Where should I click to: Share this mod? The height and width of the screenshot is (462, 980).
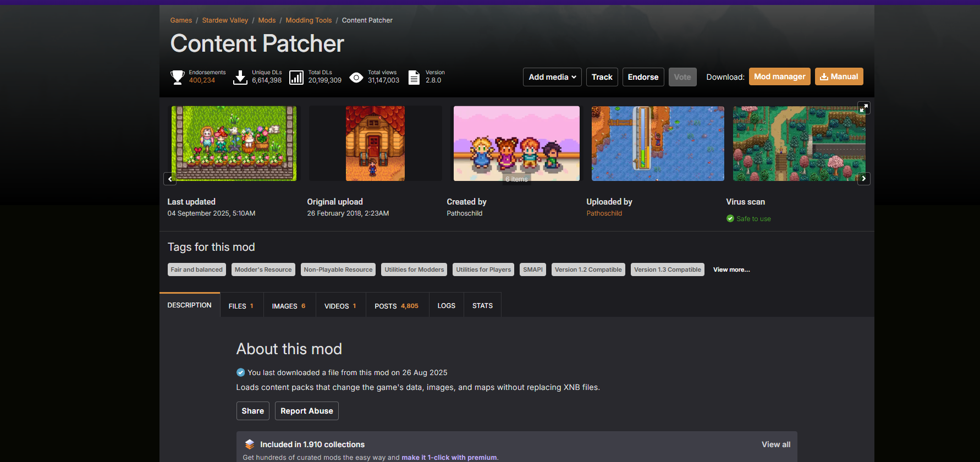pyautogui.click(x=253, y=411)
